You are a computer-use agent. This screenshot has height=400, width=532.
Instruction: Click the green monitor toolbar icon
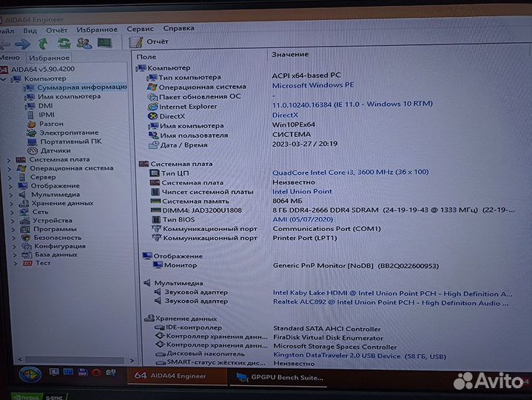click(x=104, y=42)
